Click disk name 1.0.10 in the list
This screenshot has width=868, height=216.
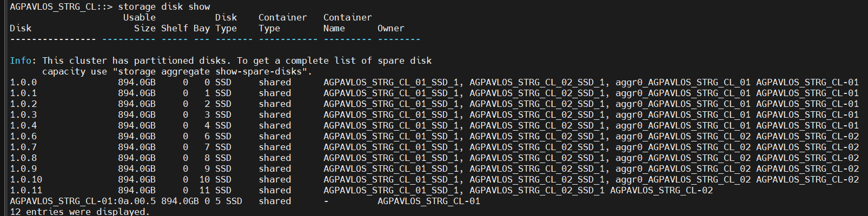tap(26, 179)
